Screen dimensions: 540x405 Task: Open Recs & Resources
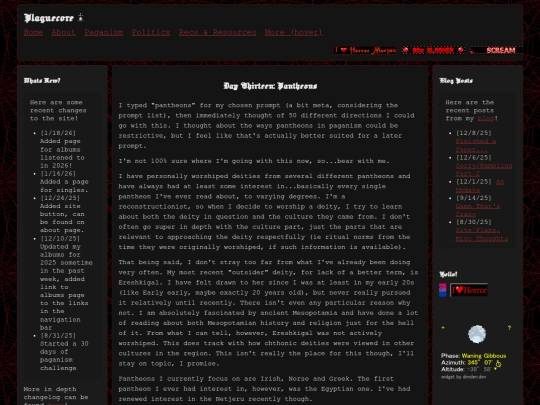coord(217,32)
